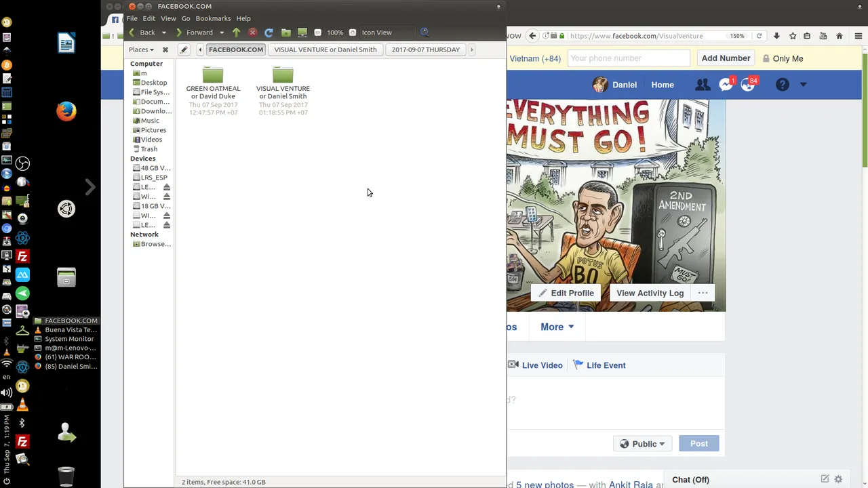Click the Computer toolbar icon
868x488 pixels.
click(x=302, y=33)
